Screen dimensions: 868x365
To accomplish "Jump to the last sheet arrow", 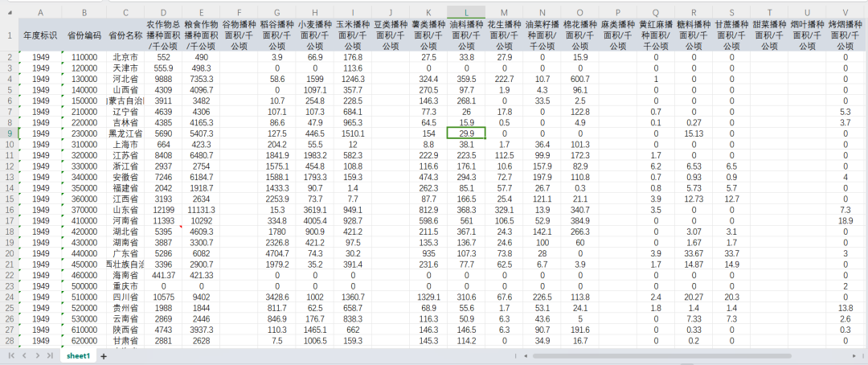I will tap(50, 355).
